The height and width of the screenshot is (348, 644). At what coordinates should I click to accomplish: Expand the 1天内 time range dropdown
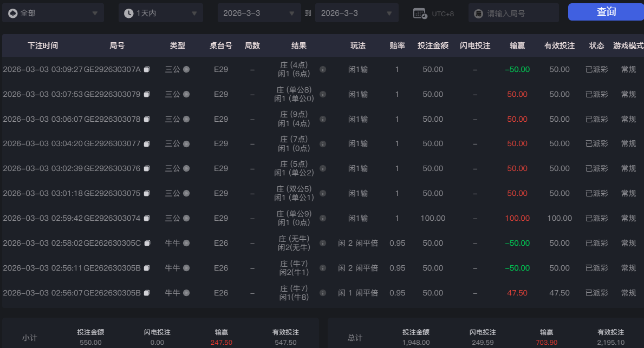160,13
